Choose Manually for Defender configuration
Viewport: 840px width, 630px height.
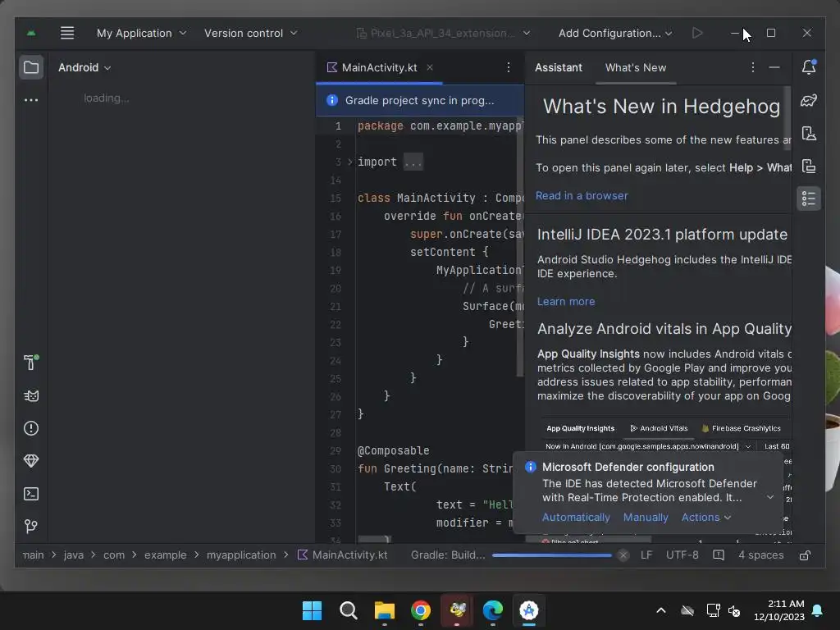tap(646, 518)
